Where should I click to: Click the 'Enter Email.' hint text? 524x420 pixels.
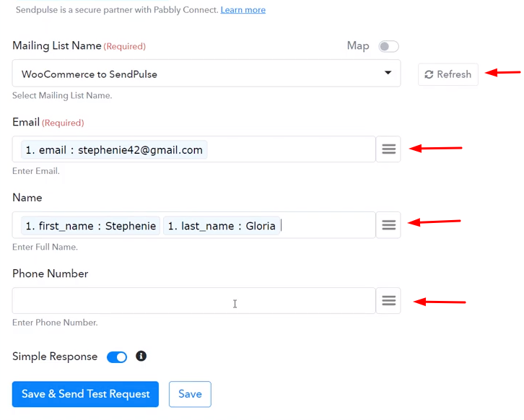pos(36,171)
